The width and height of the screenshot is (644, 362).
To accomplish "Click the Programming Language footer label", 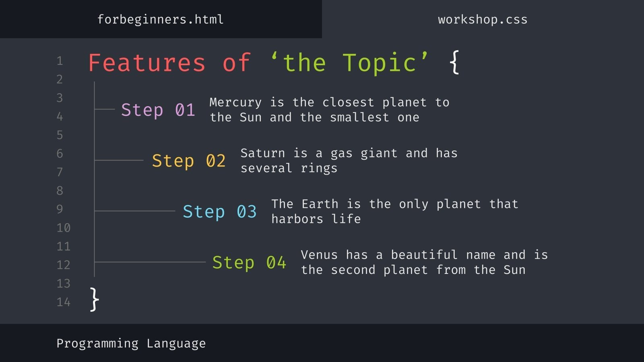I will [x=131, y=343].
